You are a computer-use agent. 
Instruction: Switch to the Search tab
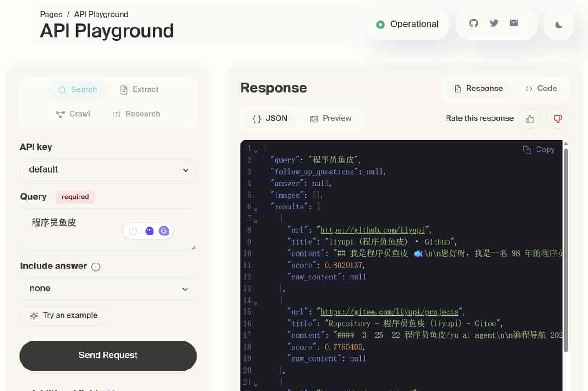78,89
